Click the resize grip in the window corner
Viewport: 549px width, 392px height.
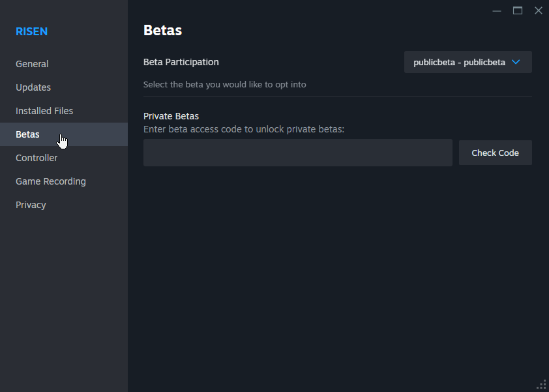click(x=541, y=384)
